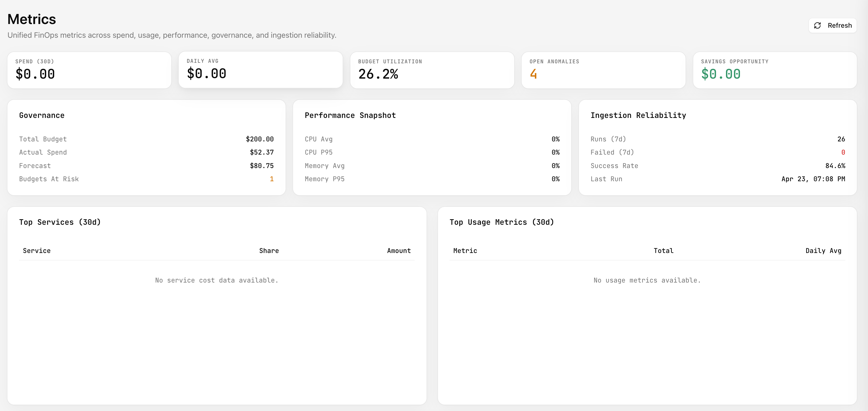Sort by the Amount column header

point(399,250)
